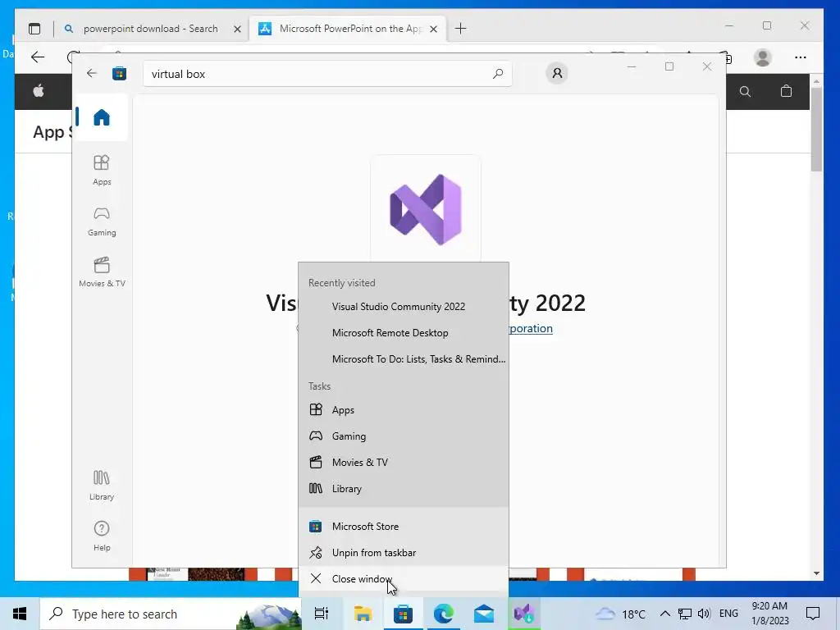Screen dimensions: 840x630
Task: Show hidden tray icons chevron
Action: point(664,614)
